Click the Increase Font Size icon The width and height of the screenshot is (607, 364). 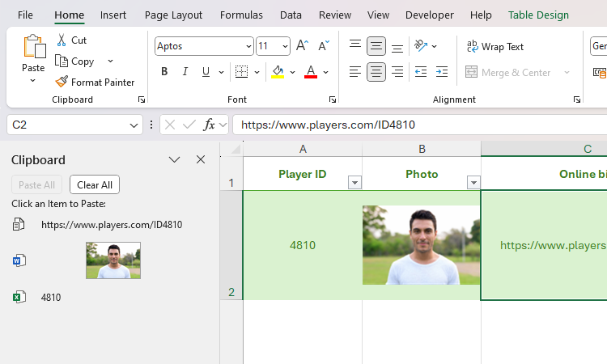[302, 46]
